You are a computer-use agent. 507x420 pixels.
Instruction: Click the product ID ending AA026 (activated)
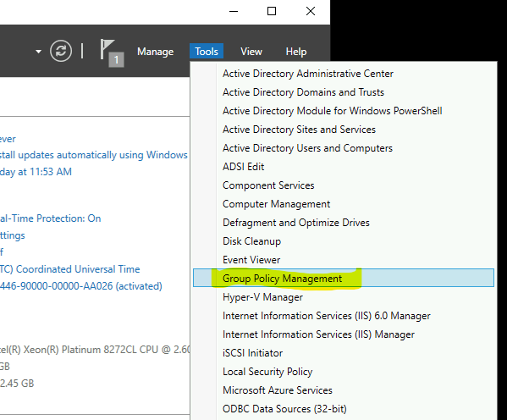81,286
